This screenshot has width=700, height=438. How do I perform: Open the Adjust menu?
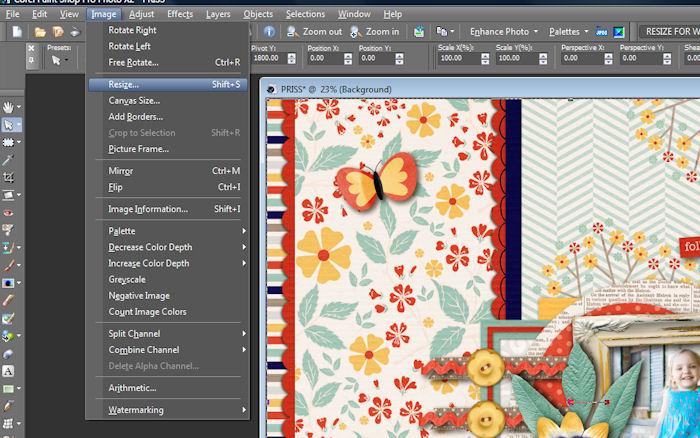[x=142, y=14]
